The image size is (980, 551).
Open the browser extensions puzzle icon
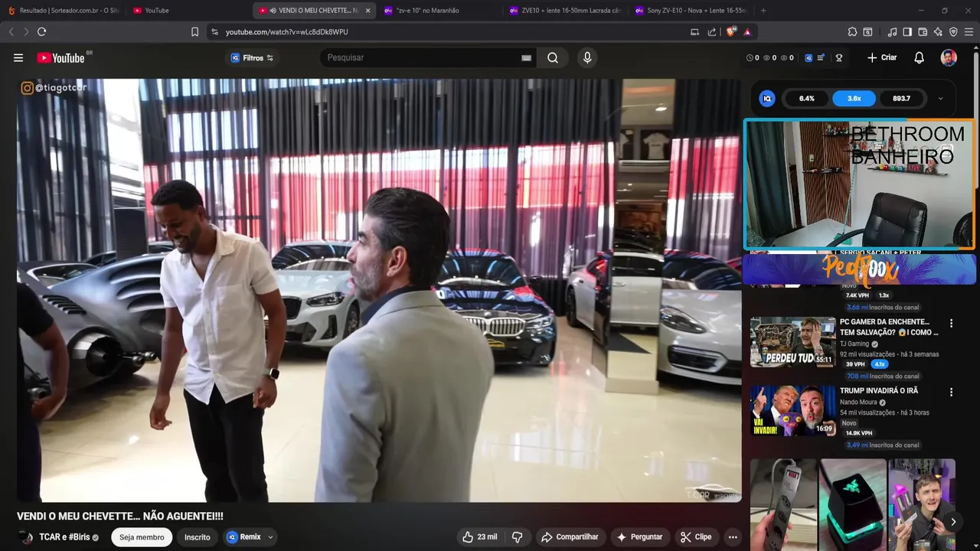[852, 31]
